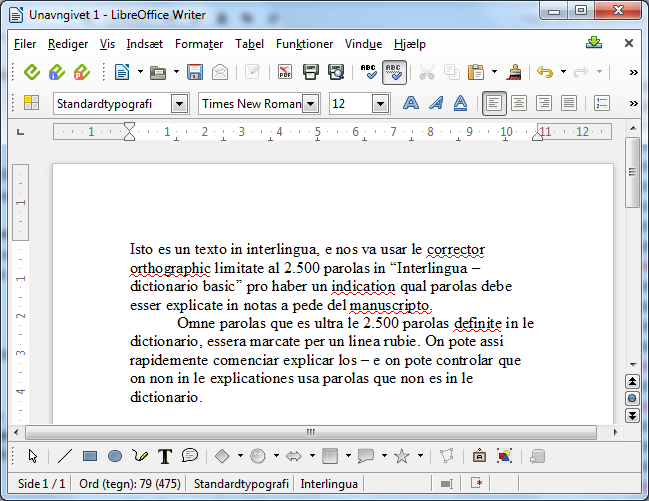Open the Times New Roman font dropdown

click(310, 104)
